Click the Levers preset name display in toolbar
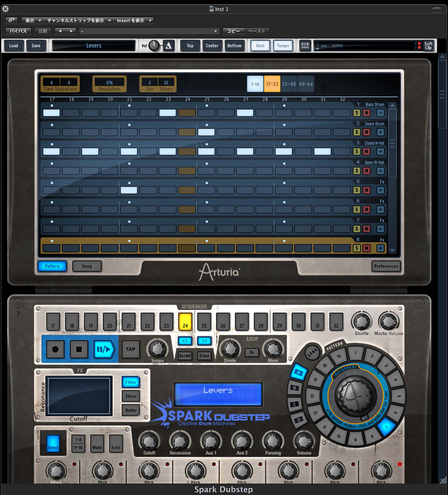448x495 pixels. pyautogui.click(x=94, y=46)
